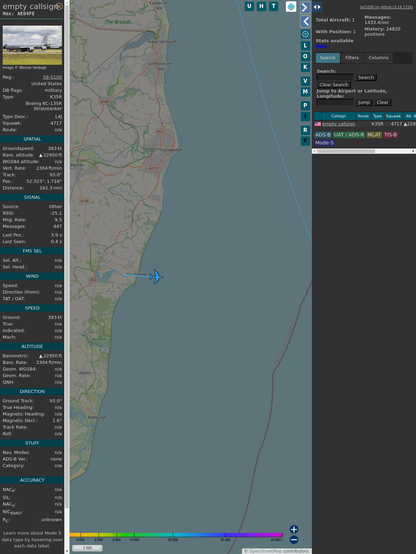Image resolution: width=416 pixels, height=554 pixels.
Task: Click the I map button
Action: 305,116
